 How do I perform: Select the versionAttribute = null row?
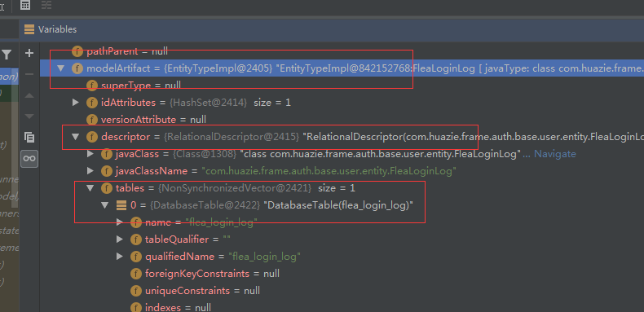342,120
